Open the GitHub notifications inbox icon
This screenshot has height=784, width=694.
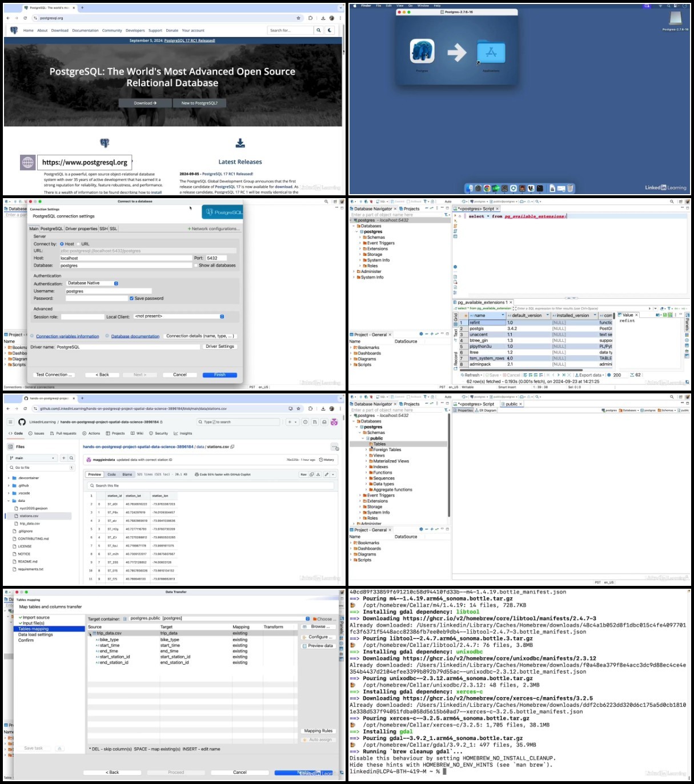pyautogui.click(x=324, y=422)
